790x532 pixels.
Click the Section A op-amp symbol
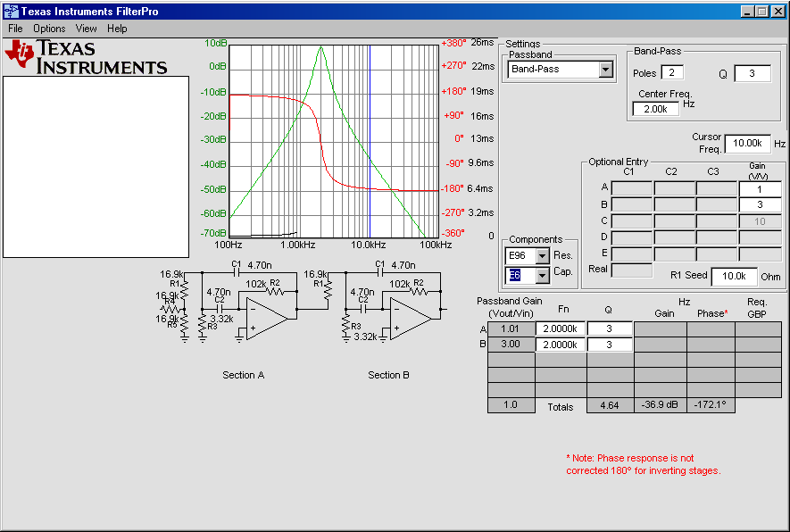pos(267,319)
